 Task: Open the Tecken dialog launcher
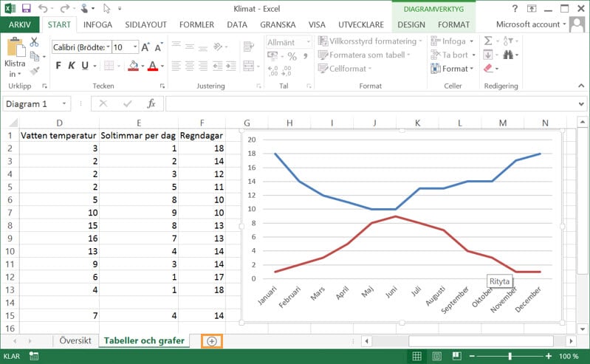162,86
